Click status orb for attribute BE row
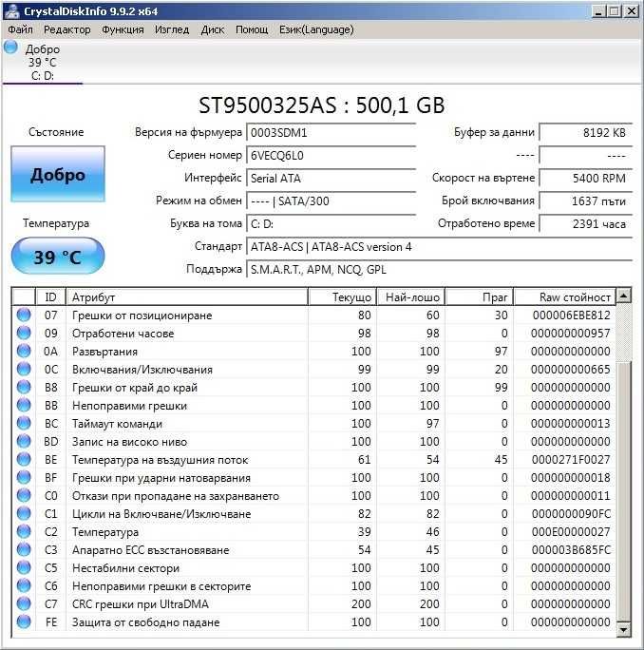644x650 pixels. [x=24, y=459]
